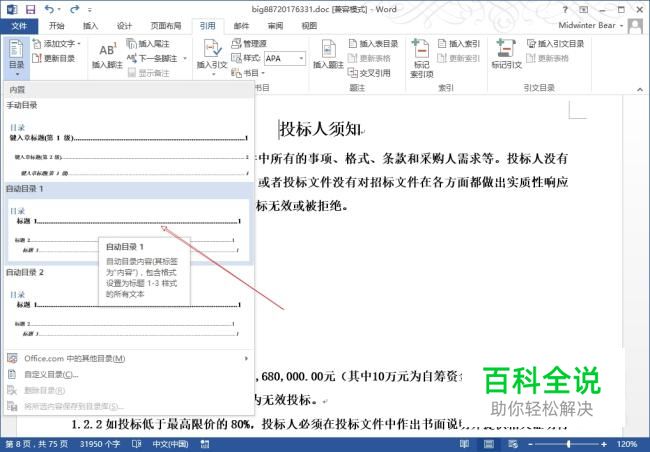Open 管理源 manage sources

[x=249, y=44]
